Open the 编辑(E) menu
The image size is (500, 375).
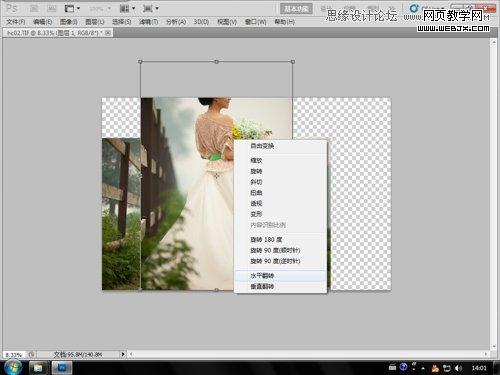(x=43, y=22)
